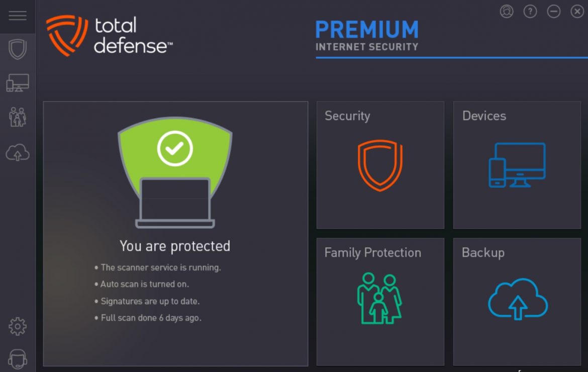Click the orange shield icon in Security tile
The height and width of the screenshot is (372, 588).
click(x=380, y=164)
